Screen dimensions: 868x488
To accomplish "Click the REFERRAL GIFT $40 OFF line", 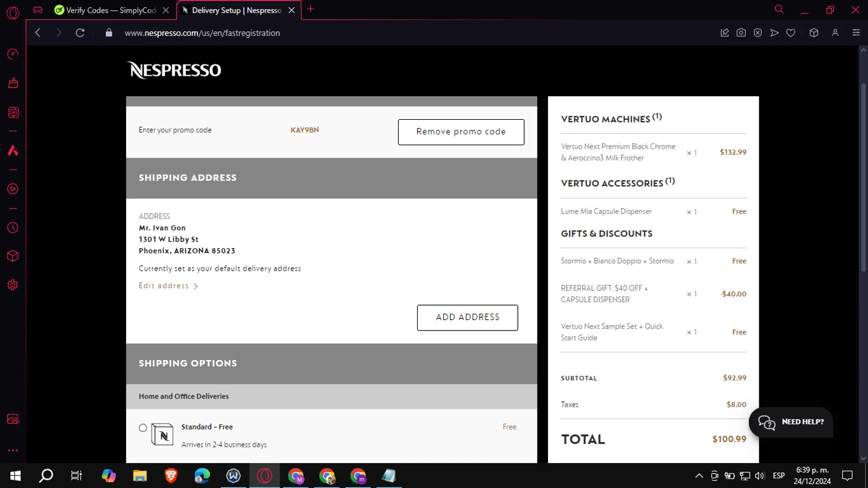I will [x=604, y=294].
